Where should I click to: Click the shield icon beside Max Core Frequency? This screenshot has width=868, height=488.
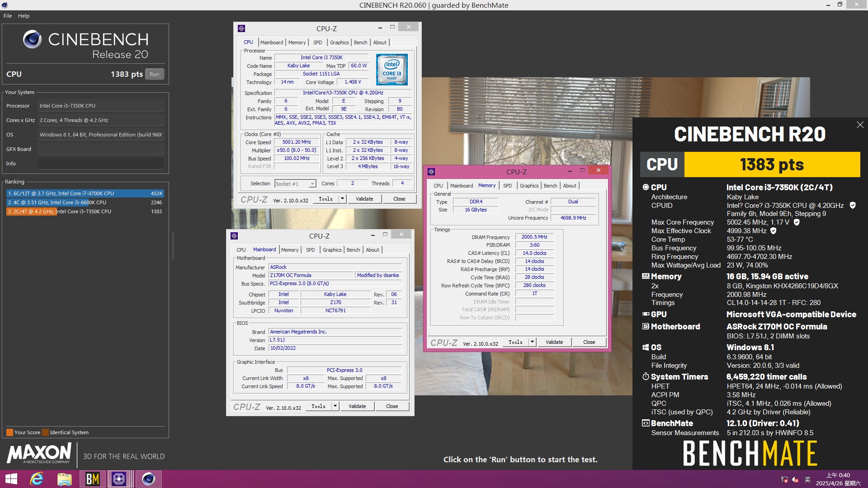point(797,222)
